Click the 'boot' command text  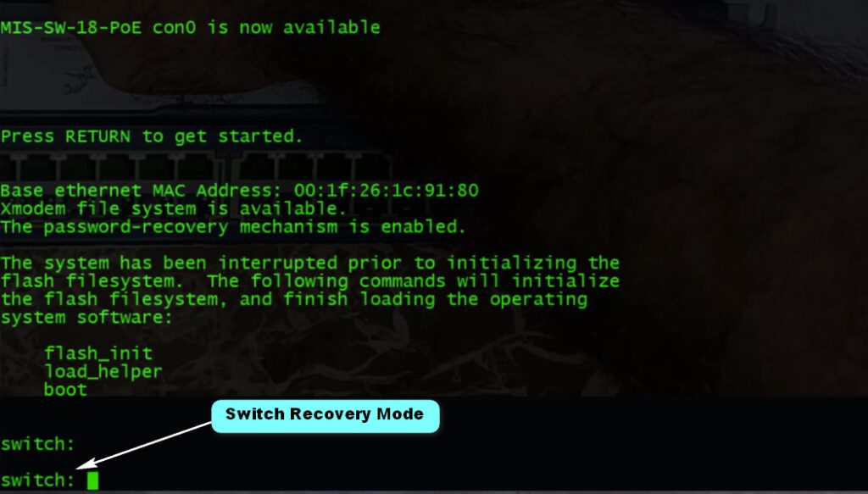(65, 390)
